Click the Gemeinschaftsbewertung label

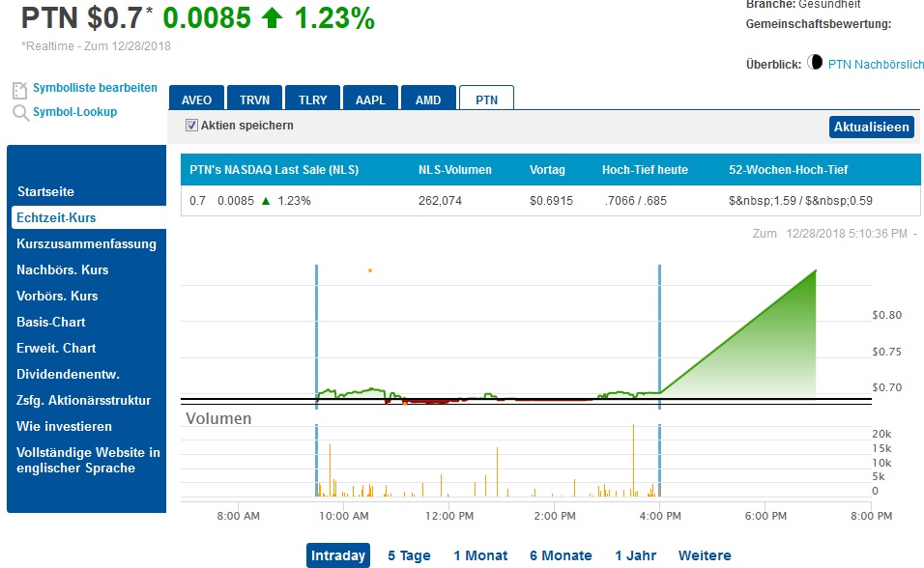pyautogui.click(x=819, y=24)
